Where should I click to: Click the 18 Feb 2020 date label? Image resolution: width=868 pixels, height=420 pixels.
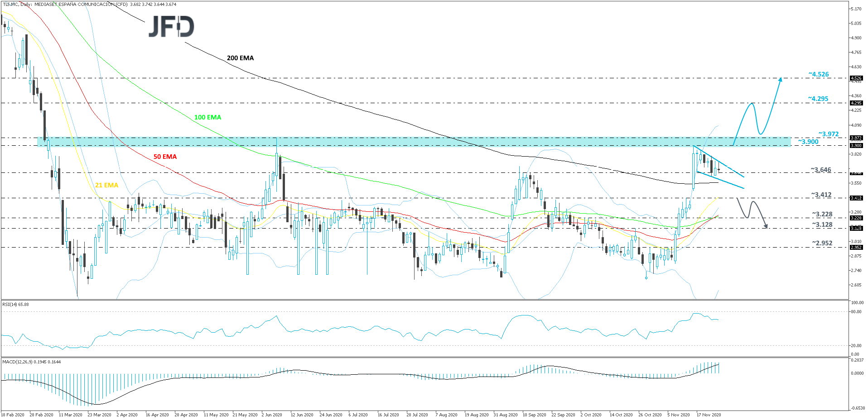[x=13, y=415]
